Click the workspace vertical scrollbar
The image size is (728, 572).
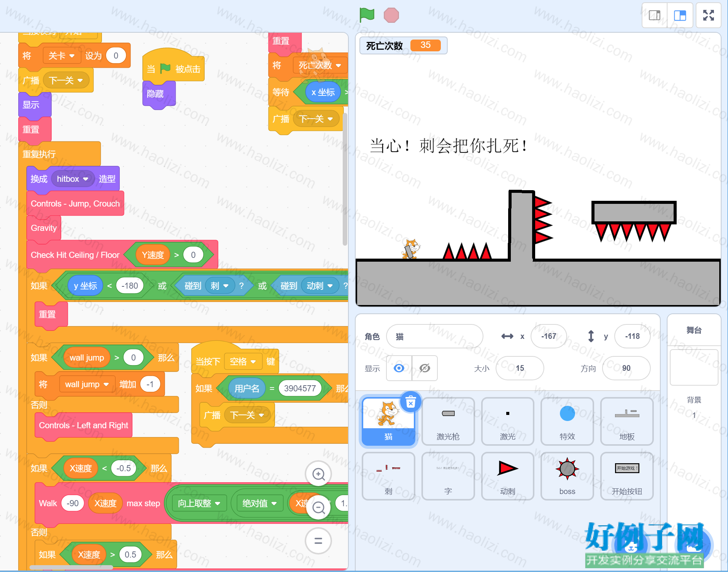pos(345,179)
